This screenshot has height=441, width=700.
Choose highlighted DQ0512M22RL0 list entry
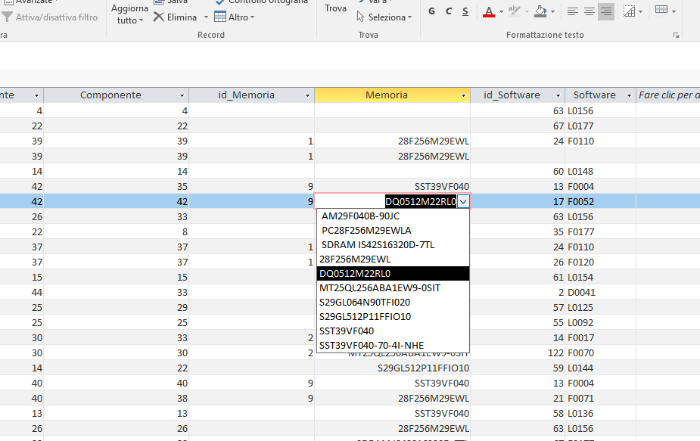click(x=393, y=273)
